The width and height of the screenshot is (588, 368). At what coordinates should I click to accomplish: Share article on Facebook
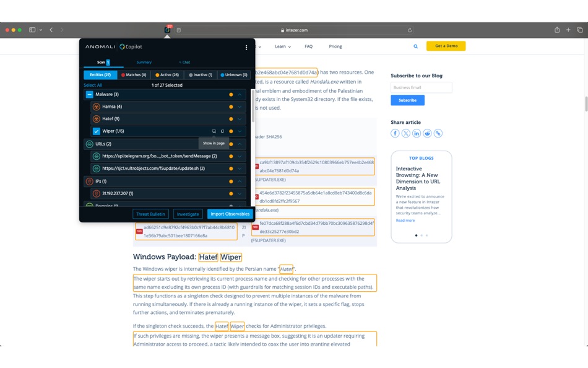[395, 133]
